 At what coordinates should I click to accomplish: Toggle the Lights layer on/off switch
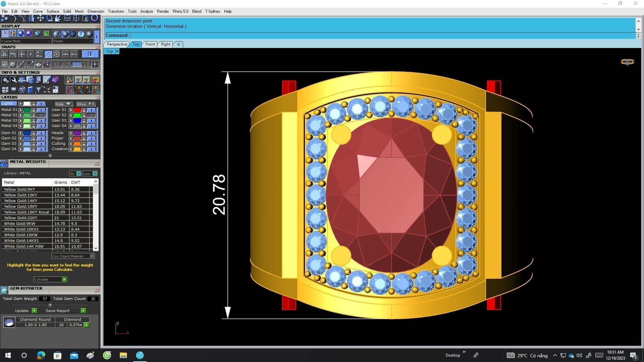(x=41, y=104)
